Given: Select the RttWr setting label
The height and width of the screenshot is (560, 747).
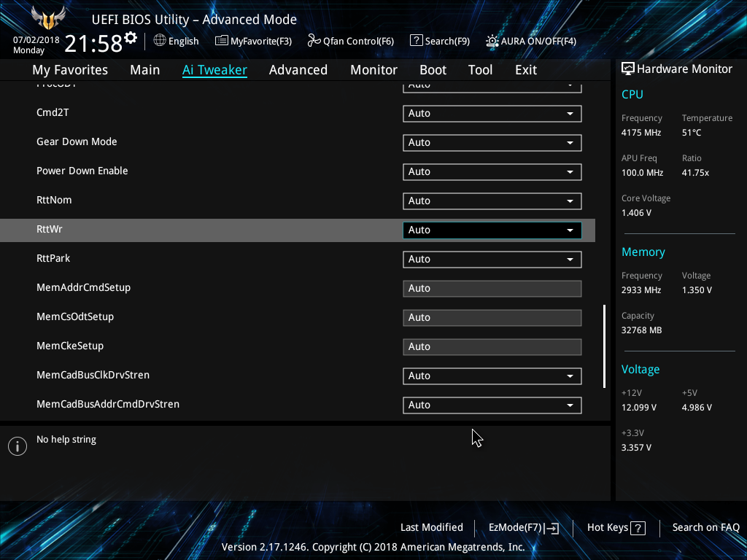Looking at the screenshot, I should pyautogui.click(x=50, y=229).
